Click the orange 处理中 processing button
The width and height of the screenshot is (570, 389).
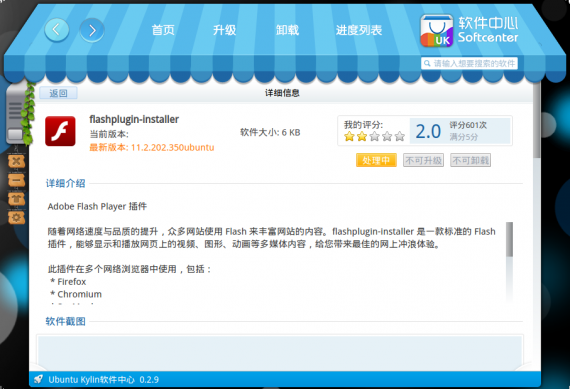tap(376, 160)
